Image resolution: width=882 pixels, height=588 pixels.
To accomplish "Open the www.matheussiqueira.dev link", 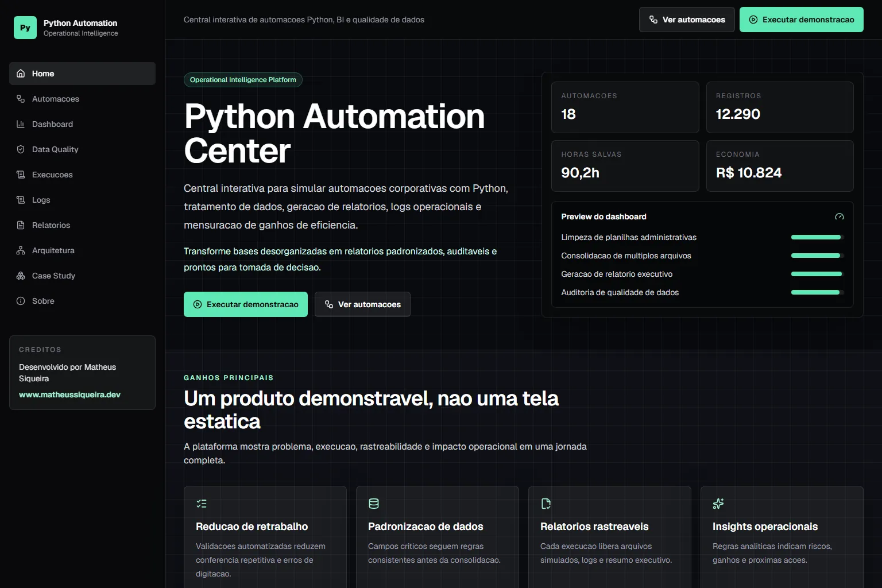I will [69, 394].
